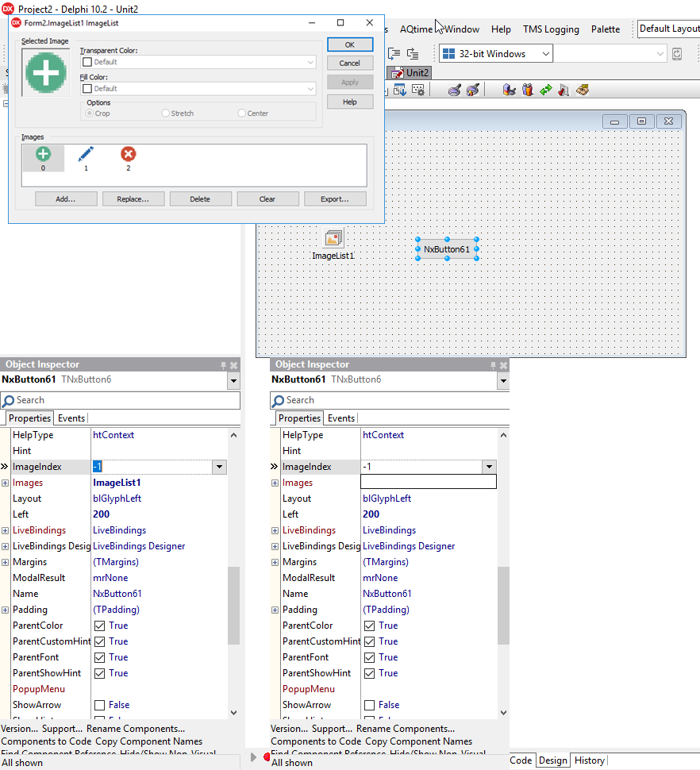Open ImageIndex dropdown in left Object Inspector
The height and width of the screenshot is (770, 700).
pos(219,467)
